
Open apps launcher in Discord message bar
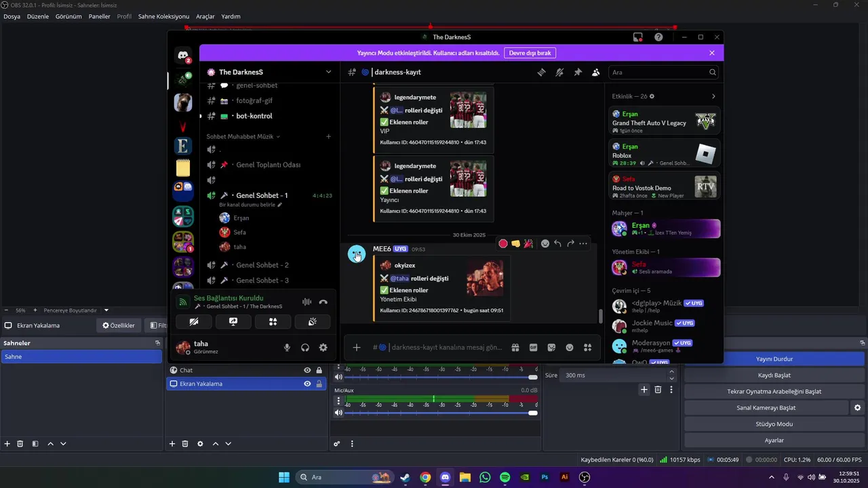click(x=588, y=348)
